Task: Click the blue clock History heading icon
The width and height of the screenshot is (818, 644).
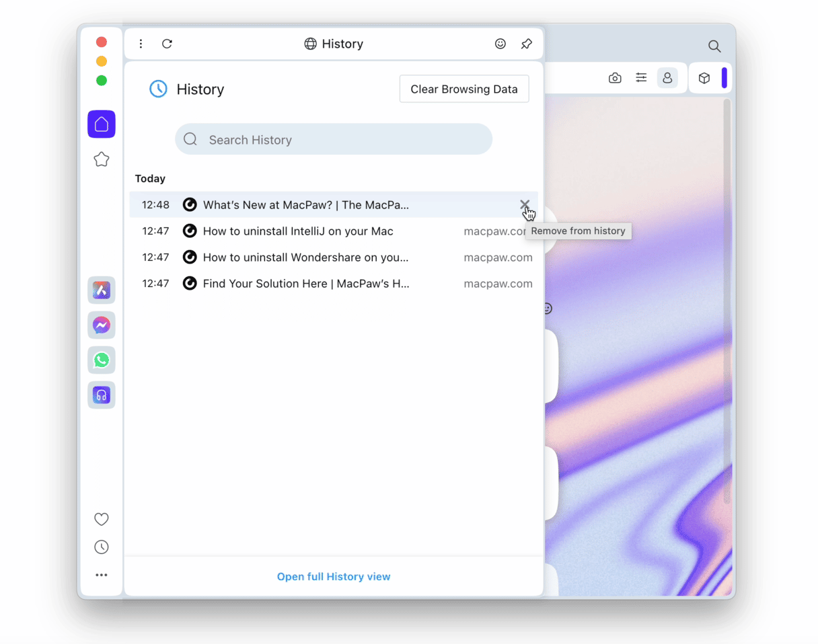Action: [x=158, y=89]
